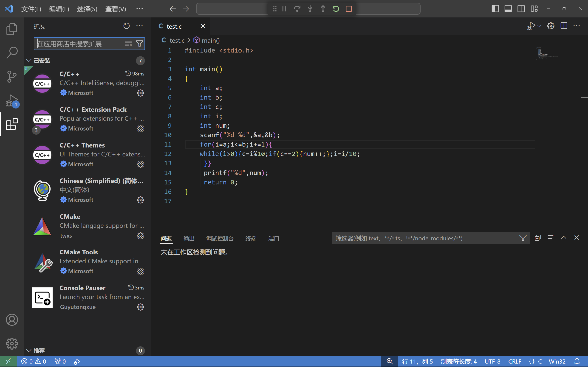Screen dimensions: 588x367
Task: Filter extensions using the funnel icon
Action: point(139,44)
